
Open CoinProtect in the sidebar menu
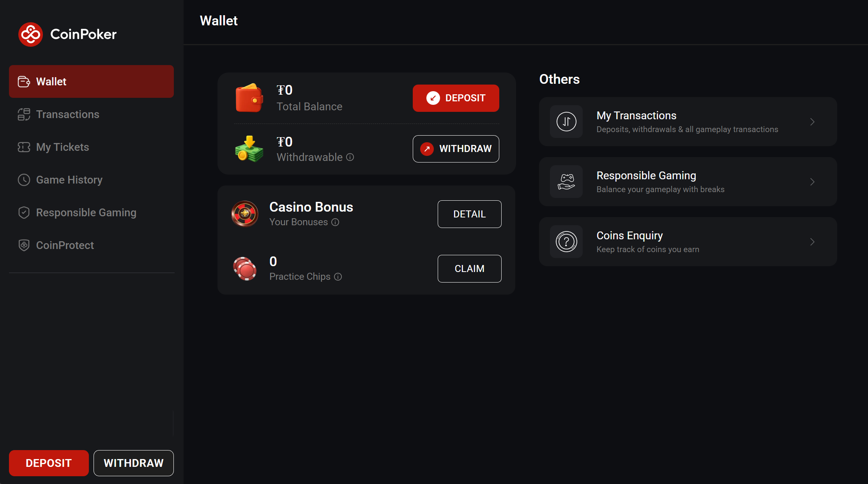point(65,245)
